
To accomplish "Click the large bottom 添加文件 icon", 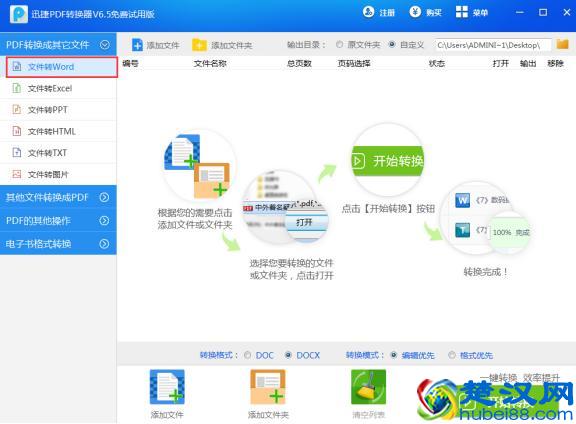I will point(167,387).
